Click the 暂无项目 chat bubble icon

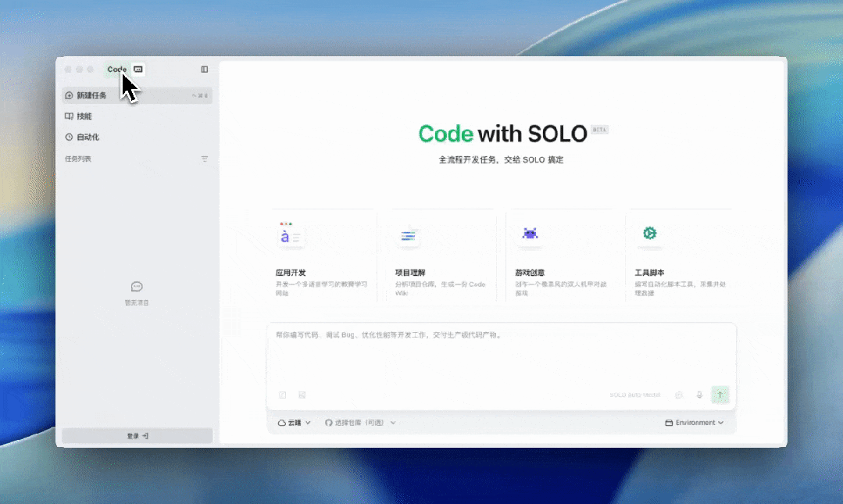(137, 287)
